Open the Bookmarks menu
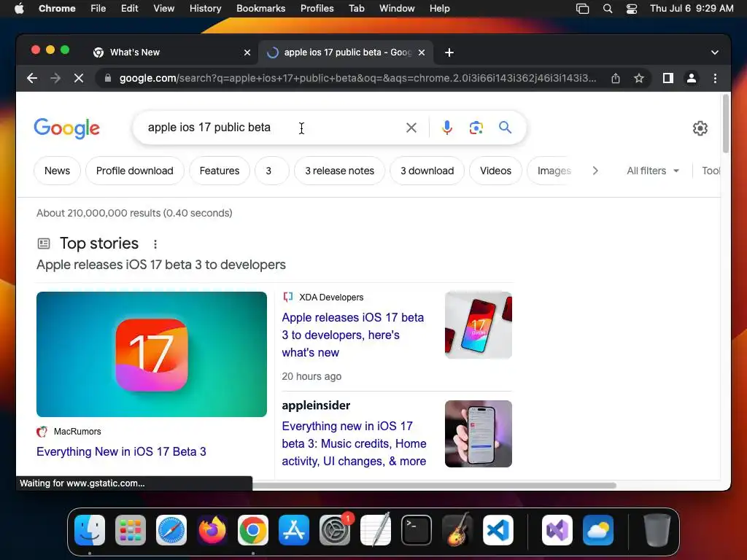 click(x=260, y=9)
